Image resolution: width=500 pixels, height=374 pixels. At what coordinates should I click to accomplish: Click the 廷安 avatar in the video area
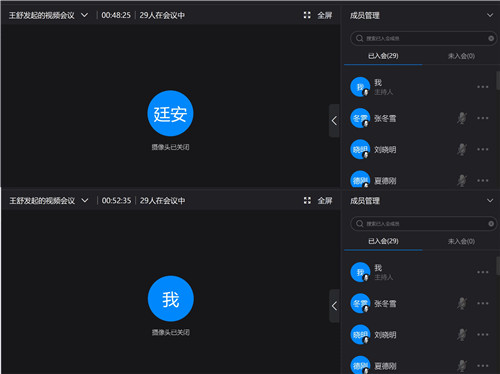[x=170, y=113]
